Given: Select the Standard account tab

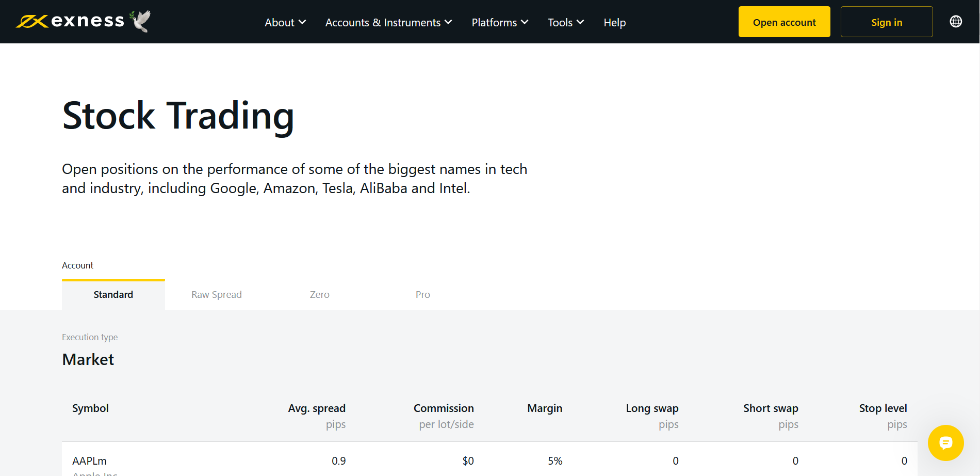Looking at the screenshot, I should pyautogui.click(x=113, y=294).
